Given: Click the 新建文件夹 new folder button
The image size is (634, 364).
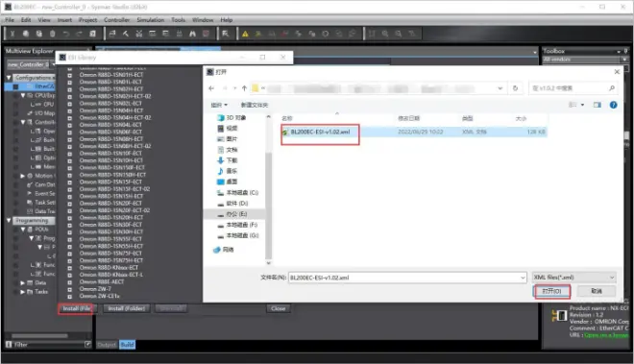Looking at the screenshot, I should point(255,105).
